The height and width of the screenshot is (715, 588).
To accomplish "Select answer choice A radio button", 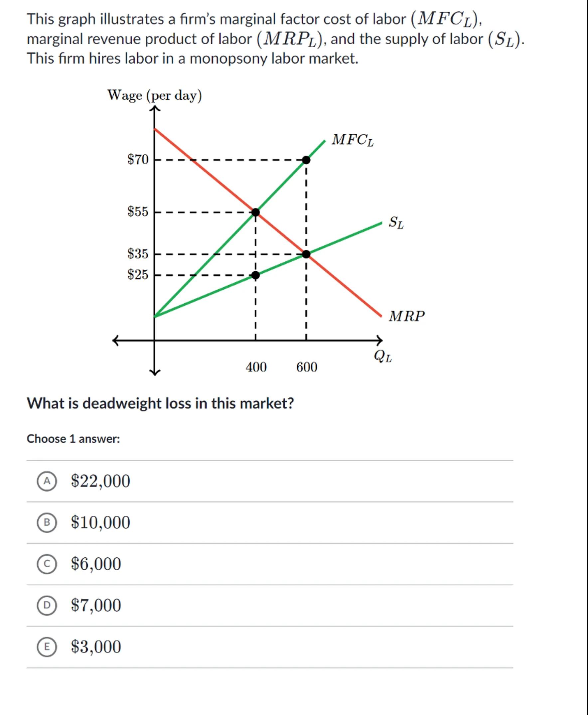I will [x=47, y=481].
